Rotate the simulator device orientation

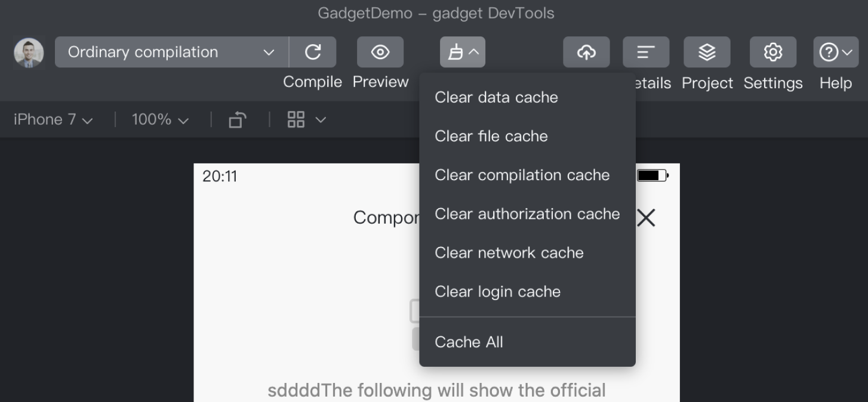(x=238, y=120)
